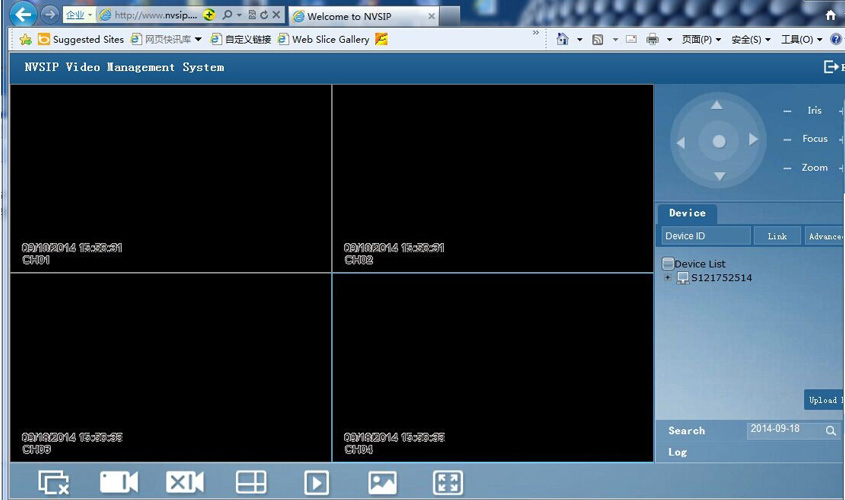Expand the S121752514 device node
845x500 pixels.
tap(668, 278)
